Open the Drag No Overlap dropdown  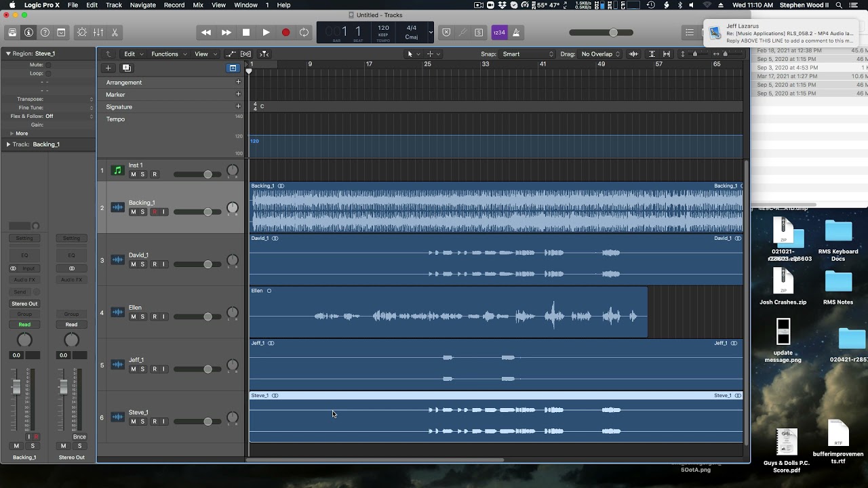click(600, 54)
